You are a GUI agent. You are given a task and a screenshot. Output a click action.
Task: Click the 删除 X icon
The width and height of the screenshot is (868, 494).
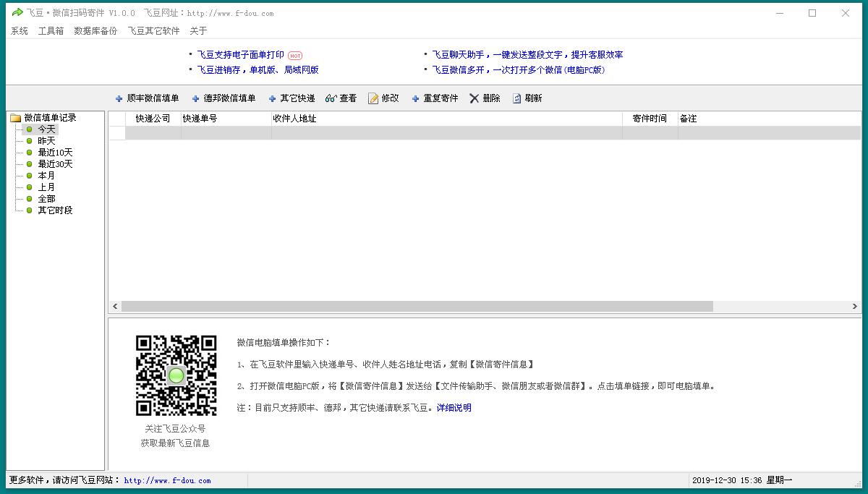(475, 98)
